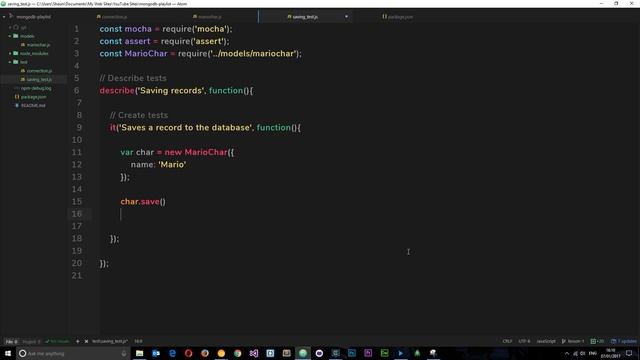Click the 'No Issues' linter status indicator
The width and height of the screenshot is (640, 360).
click(57, 341)
